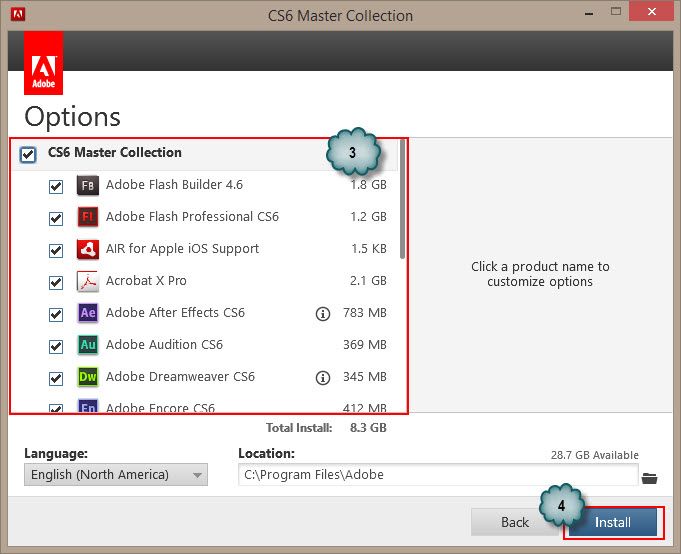The height and width of the screenshot is (554, 681).
Task: Minimize the CS6 Master Collection window
Action: pyautogui.click(x=589, y=13)
